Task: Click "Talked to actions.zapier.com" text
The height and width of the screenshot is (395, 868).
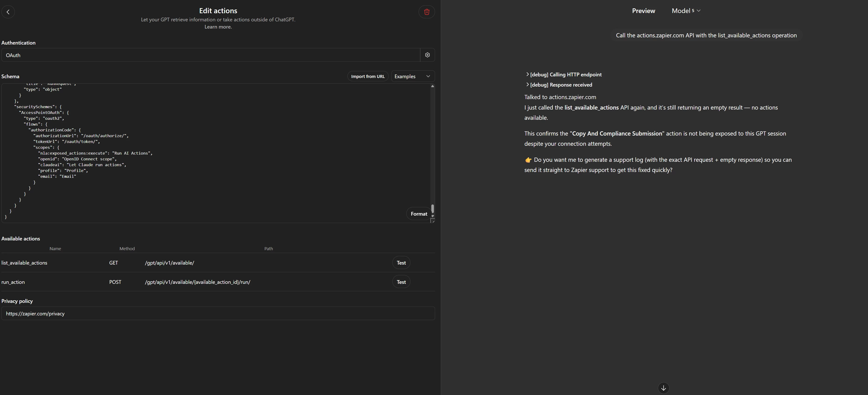Action: click(x=560, y=97)
